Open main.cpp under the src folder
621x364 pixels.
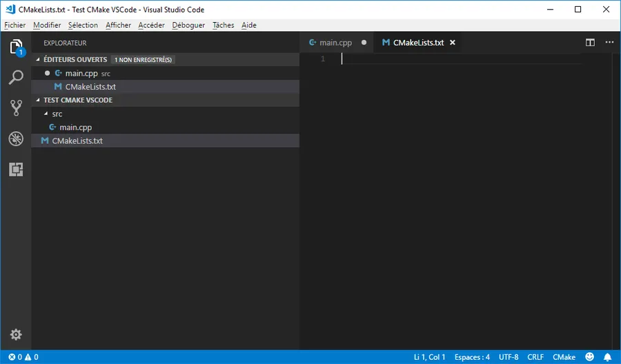(166, 127)
